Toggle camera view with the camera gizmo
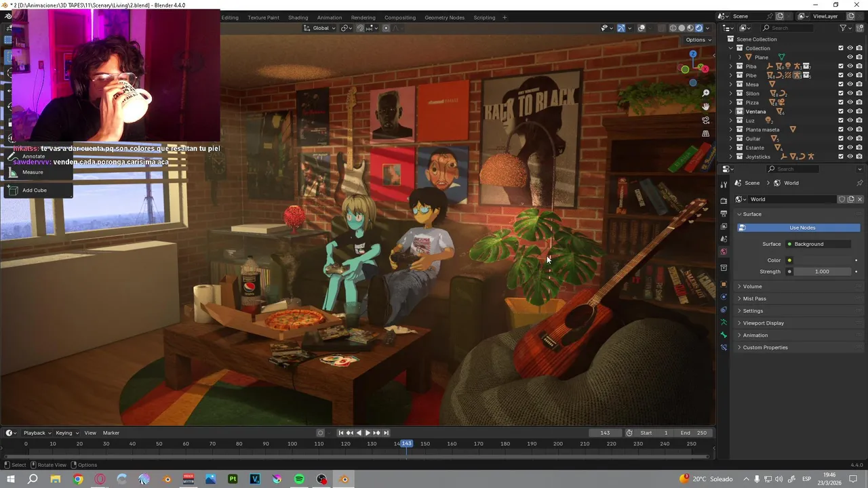 click(x=706, y=120)
